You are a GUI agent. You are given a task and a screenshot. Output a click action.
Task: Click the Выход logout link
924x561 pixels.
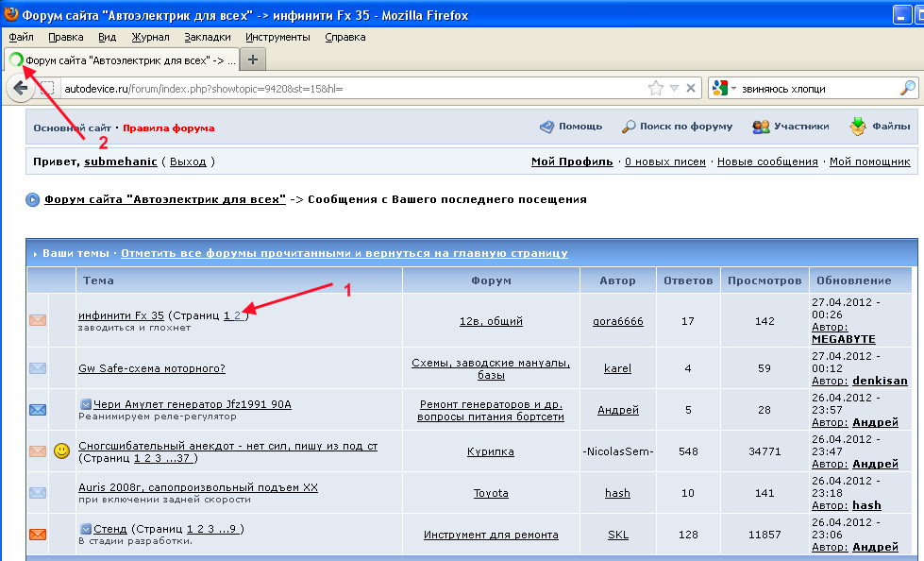188,161
